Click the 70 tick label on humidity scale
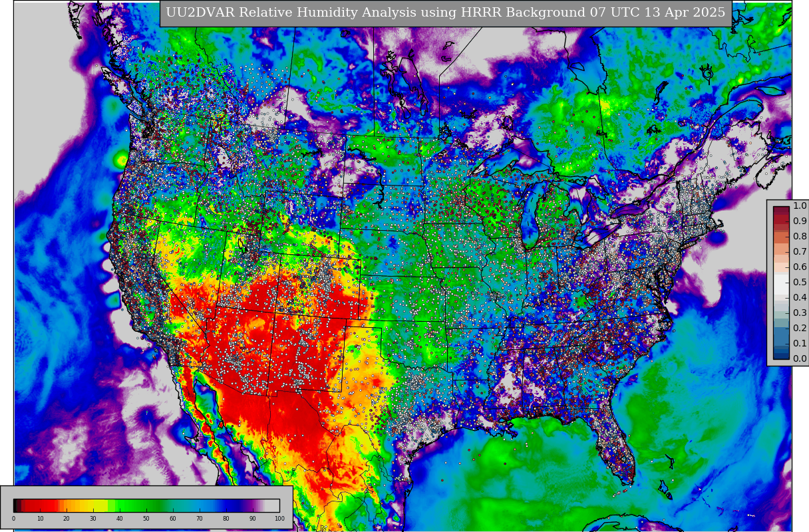Image resolution: width=809 pixels, height=532 pixels. (x=200, y=519)
